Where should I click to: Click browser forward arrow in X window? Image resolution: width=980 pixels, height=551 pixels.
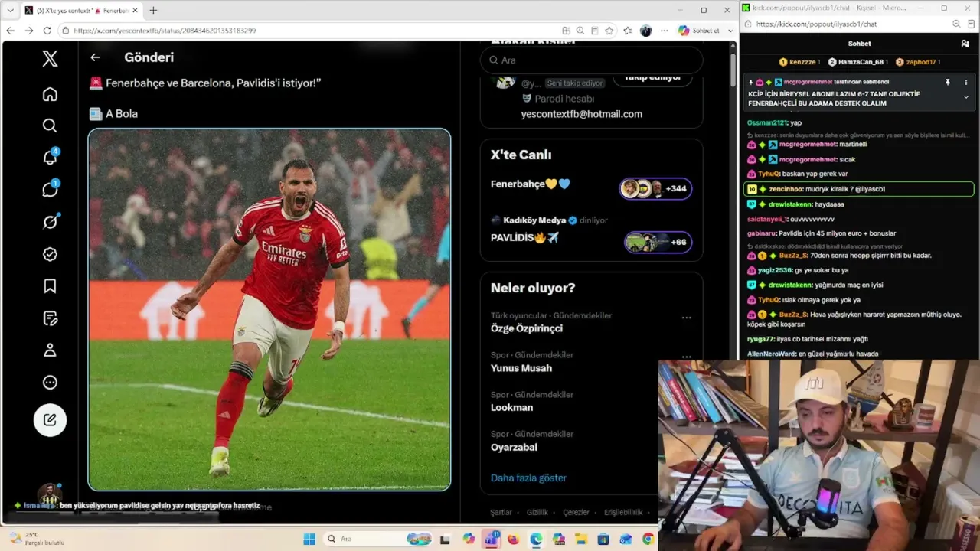point(29,31)
